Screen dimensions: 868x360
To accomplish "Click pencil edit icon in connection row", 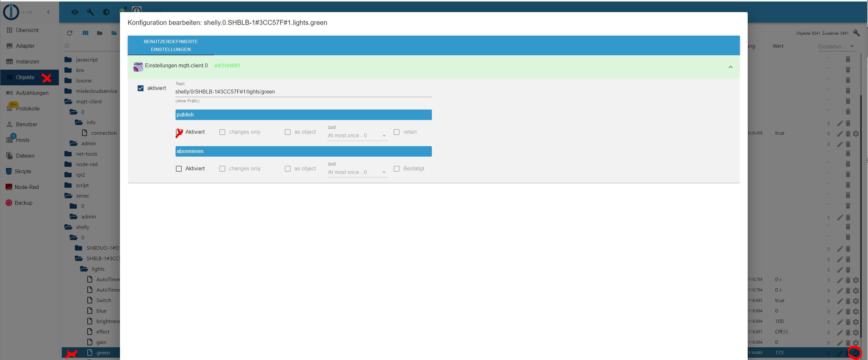I will tap(840, 134).
